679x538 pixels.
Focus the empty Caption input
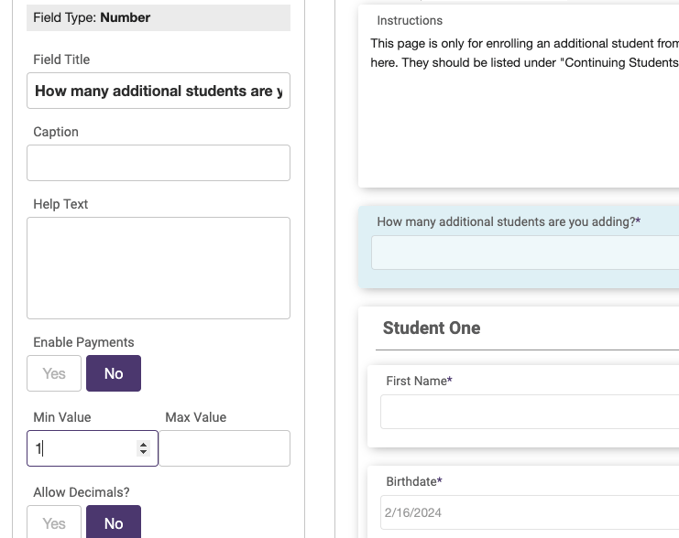(x=158, y=163)
